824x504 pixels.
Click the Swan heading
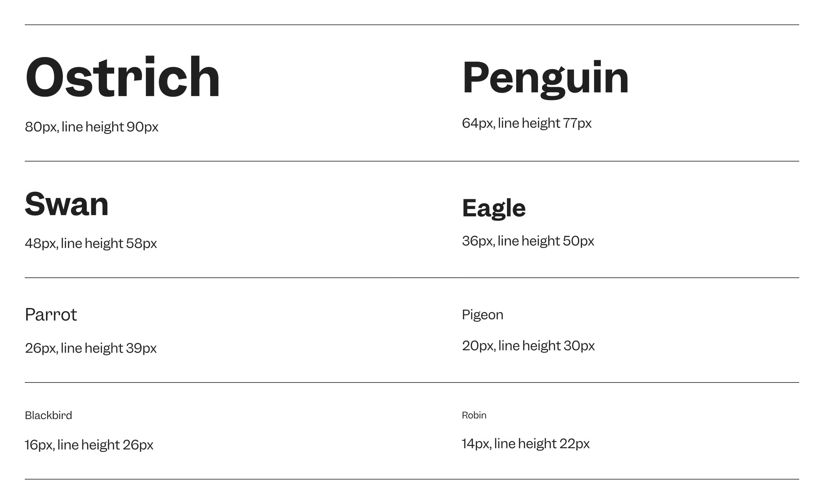click(67, 204)
